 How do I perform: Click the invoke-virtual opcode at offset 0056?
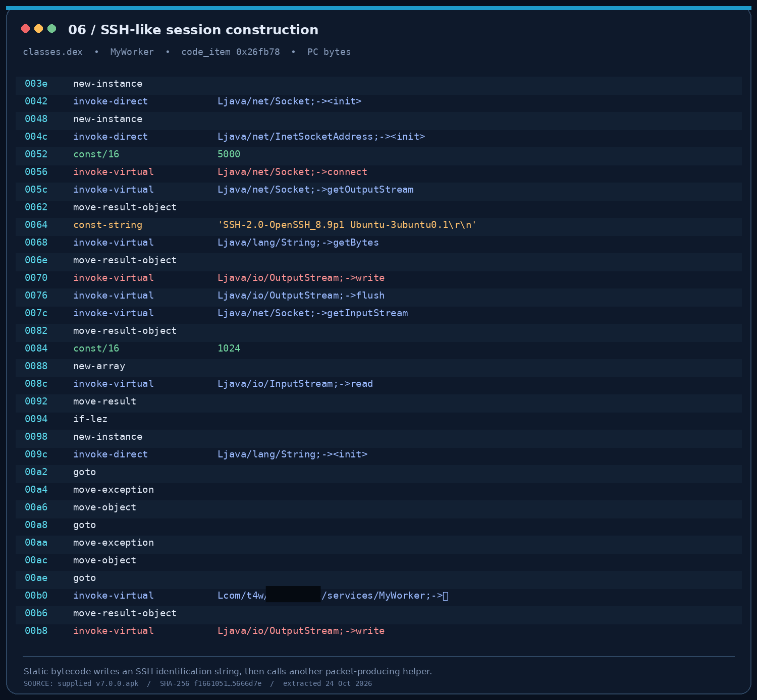(114, 172)
